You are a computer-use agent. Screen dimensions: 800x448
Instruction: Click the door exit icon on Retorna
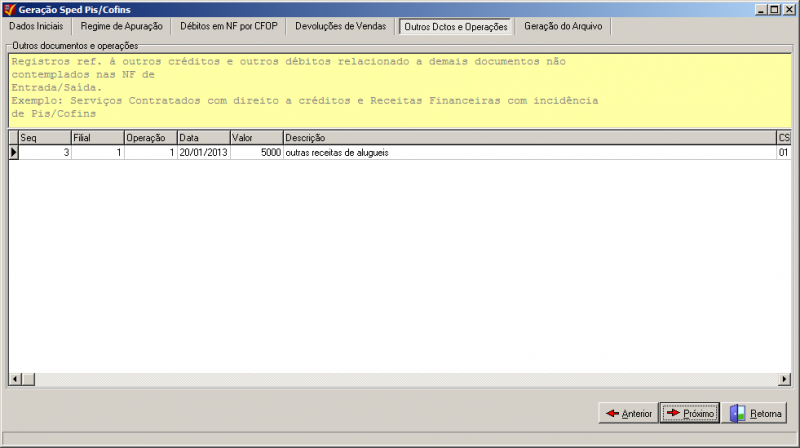pos(738,413)
